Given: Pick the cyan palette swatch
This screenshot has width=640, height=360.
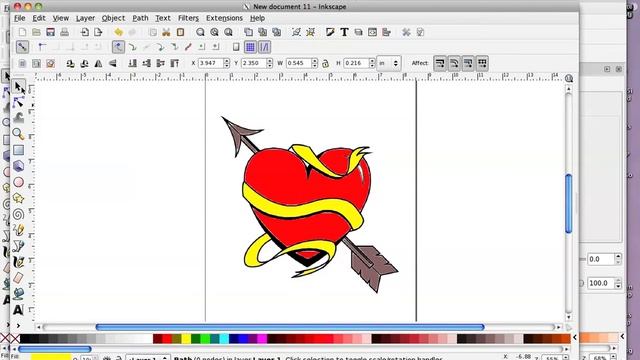Looking at the screenshot, I should (x=224, y=338).
